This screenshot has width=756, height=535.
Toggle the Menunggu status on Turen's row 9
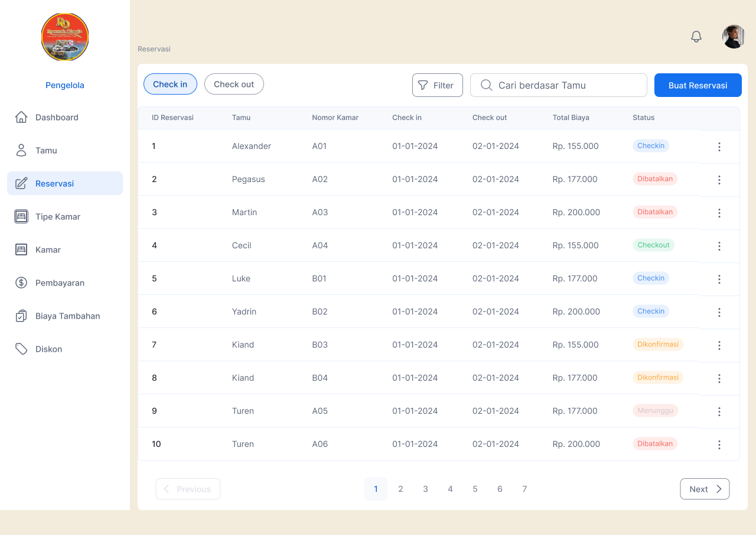point(655,411)
